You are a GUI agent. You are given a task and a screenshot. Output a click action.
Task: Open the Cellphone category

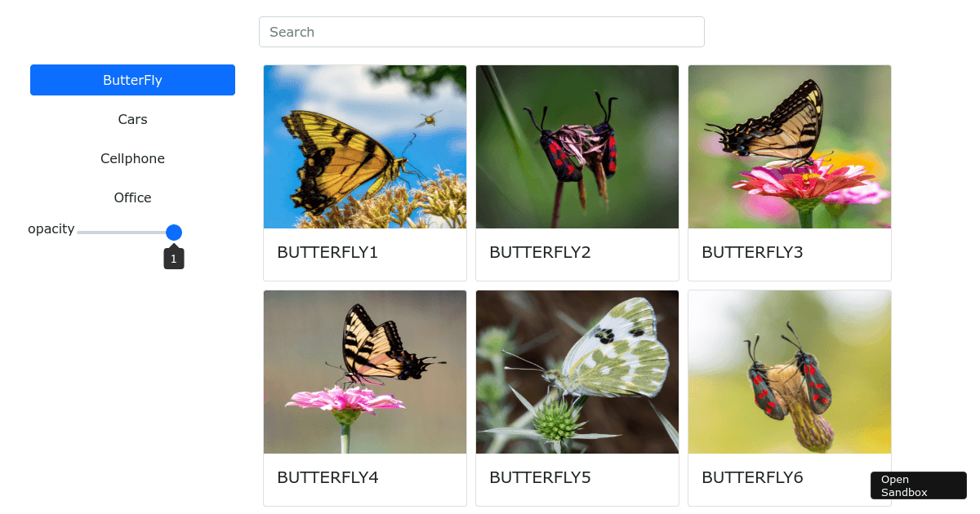click(132, 158)
